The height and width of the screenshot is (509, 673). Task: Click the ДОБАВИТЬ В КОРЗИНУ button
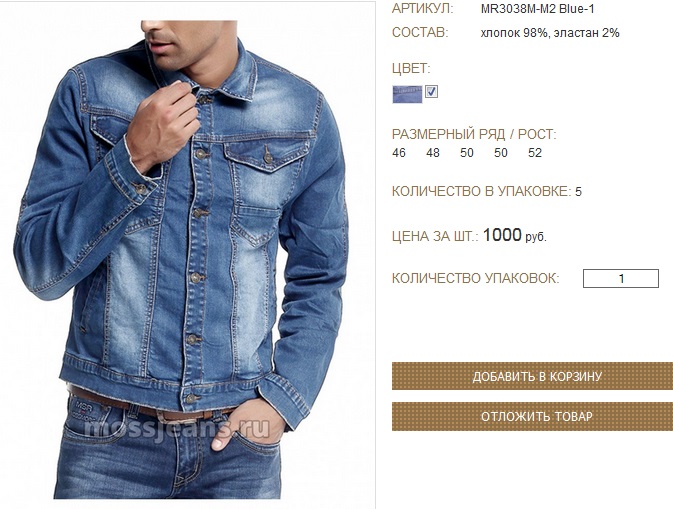(x=532, y=376)
